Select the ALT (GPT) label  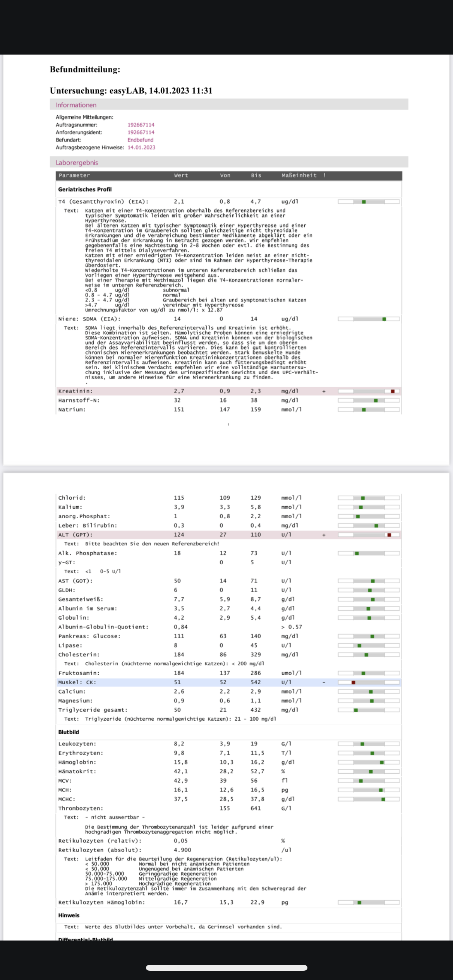tap(75, 535)
